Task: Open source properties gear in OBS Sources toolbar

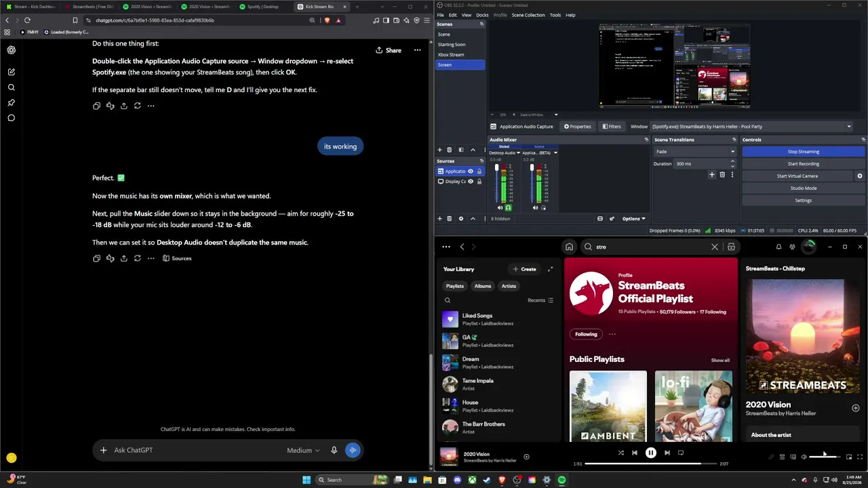Action: point(461,218)
